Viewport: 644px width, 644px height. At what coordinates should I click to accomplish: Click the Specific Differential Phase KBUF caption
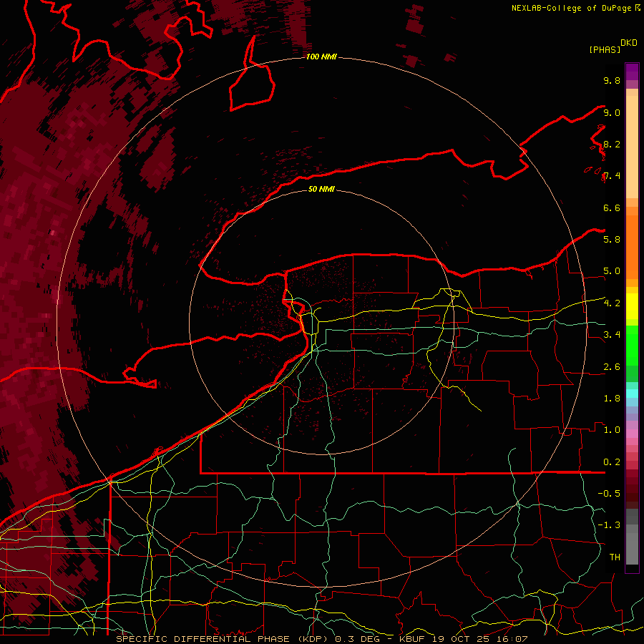coord(321,639)
